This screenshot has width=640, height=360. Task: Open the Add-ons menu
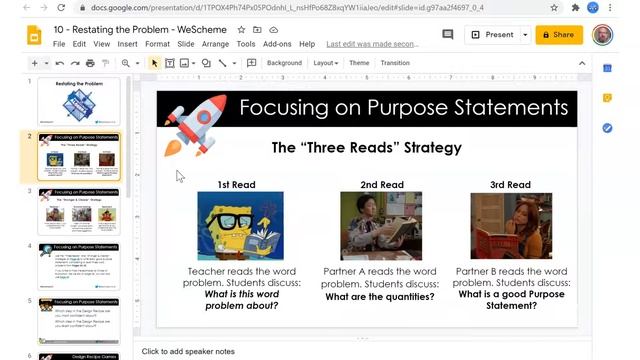(x=277, y=44)
